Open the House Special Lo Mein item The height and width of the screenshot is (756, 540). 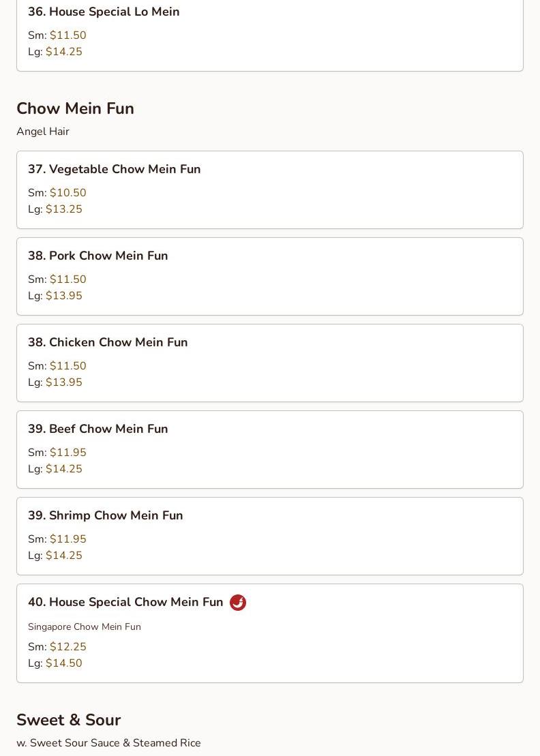pos(104,12)
